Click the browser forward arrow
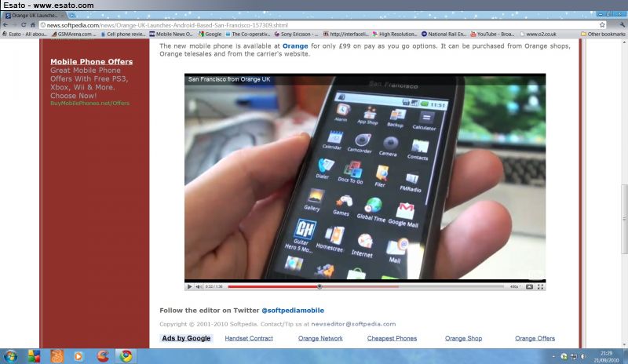Image resolution: width=628 pixels, height=364 pixels. 14,25
